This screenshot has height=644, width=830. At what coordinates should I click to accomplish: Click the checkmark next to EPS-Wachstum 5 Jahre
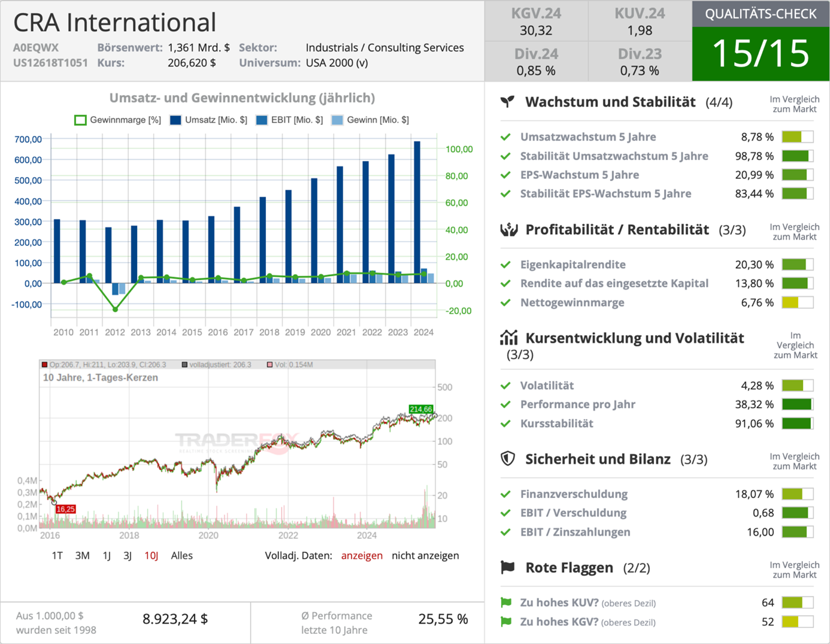click(x=506, y=175)
